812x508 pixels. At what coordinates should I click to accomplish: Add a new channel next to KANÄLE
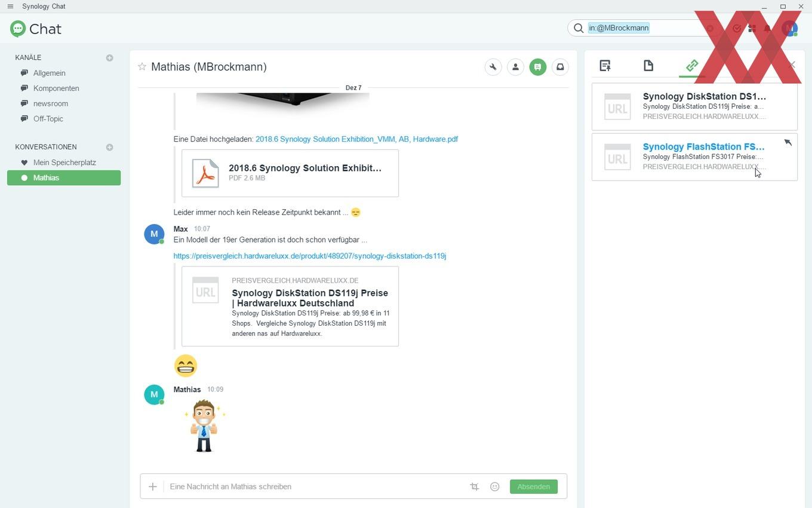tap(109, 58)
